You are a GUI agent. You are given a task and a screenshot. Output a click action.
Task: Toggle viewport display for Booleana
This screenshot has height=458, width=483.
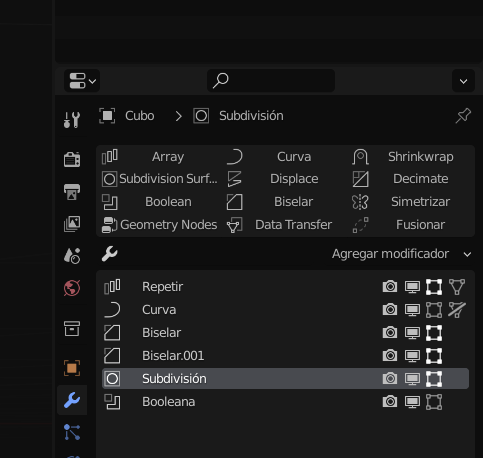tap(412, 402)
